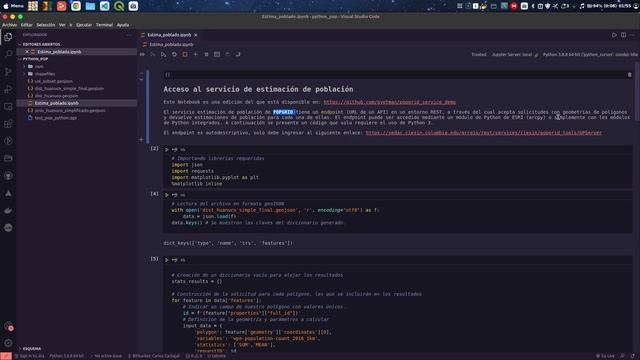Open the Editar menu

point(27,25)
